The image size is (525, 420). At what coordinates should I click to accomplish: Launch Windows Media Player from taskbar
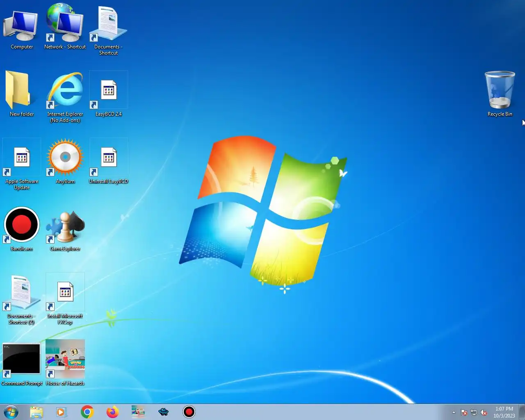(x=61, y=412)
